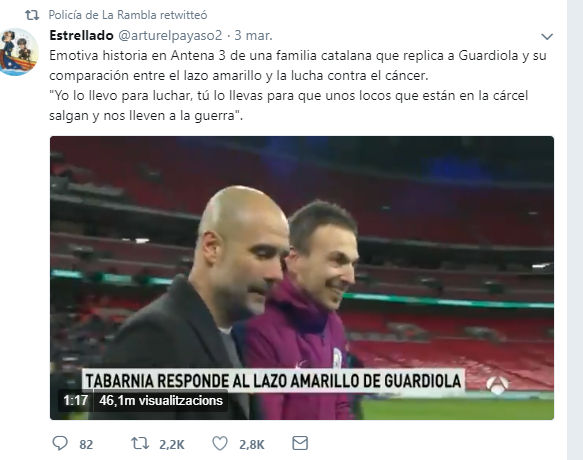This screenshot has width=583, height=460.
Task: Click the vertical scrollbar on the right edge
Action: click(x=575, y=230)
